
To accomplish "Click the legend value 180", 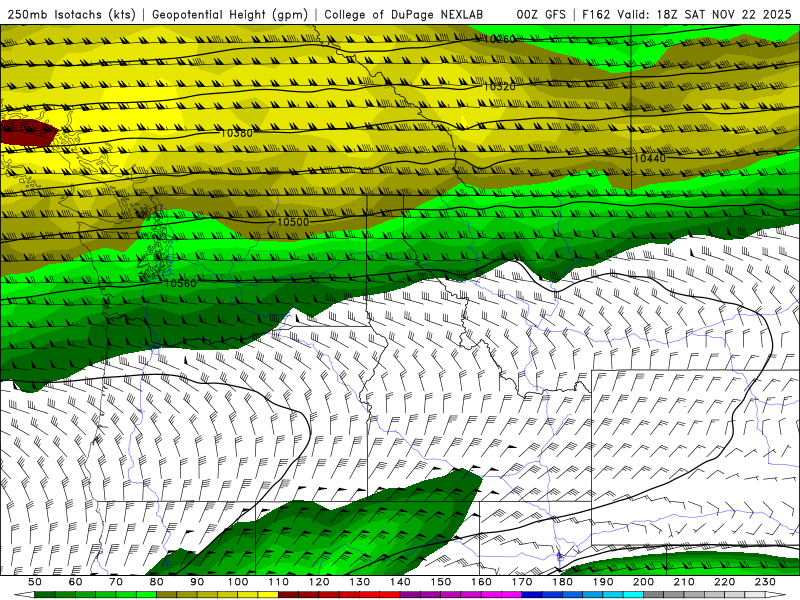I will point(562,582).
